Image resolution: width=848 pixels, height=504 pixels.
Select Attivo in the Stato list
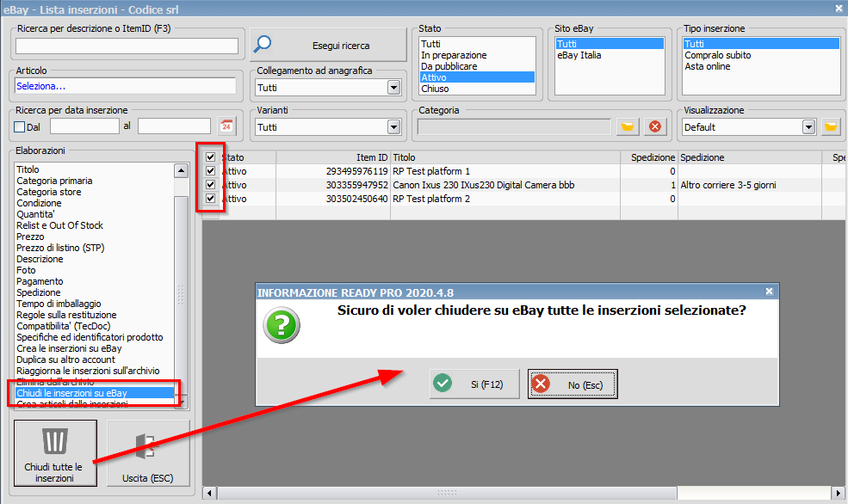pos(477,77)
